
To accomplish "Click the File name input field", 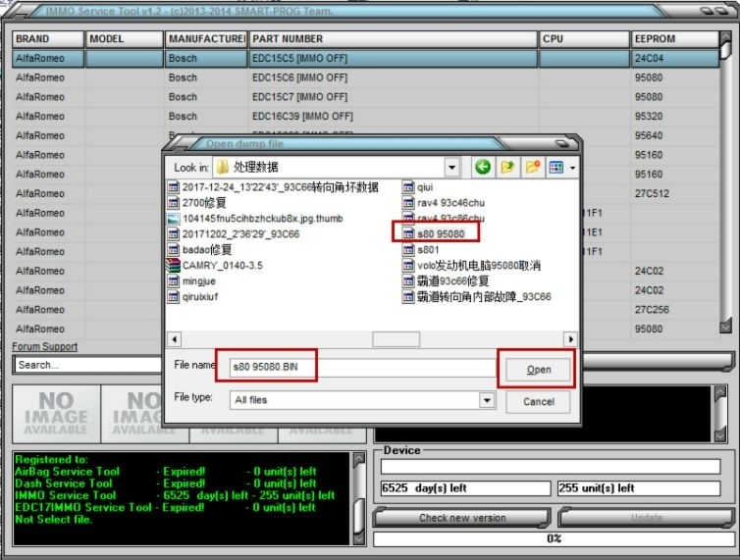I will click(362, 367).
